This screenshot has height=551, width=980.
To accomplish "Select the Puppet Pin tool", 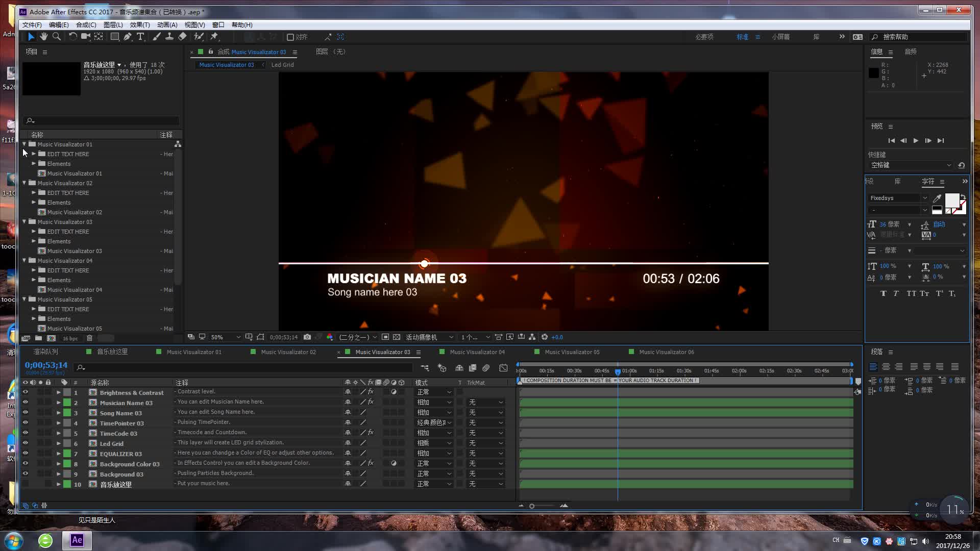I will 214,37.
